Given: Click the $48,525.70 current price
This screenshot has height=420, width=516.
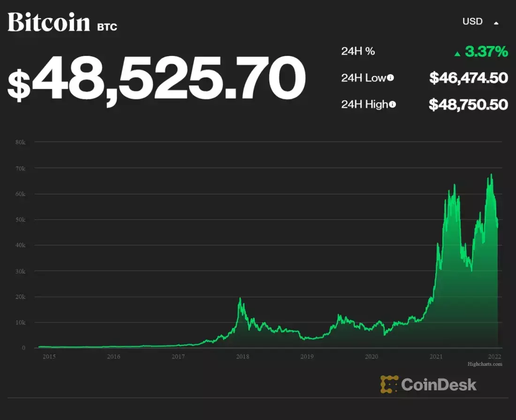Looking at the screenshot, I should pos(157,78).
